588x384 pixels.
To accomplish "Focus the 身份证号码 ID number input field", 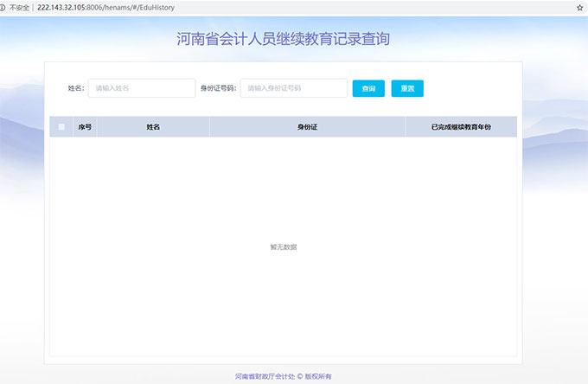I will click(293, 88).
